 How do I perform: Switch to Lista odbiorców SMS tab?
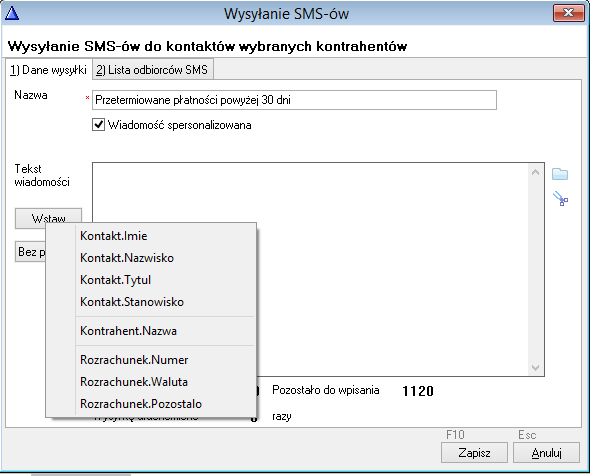tap(153, 70)
